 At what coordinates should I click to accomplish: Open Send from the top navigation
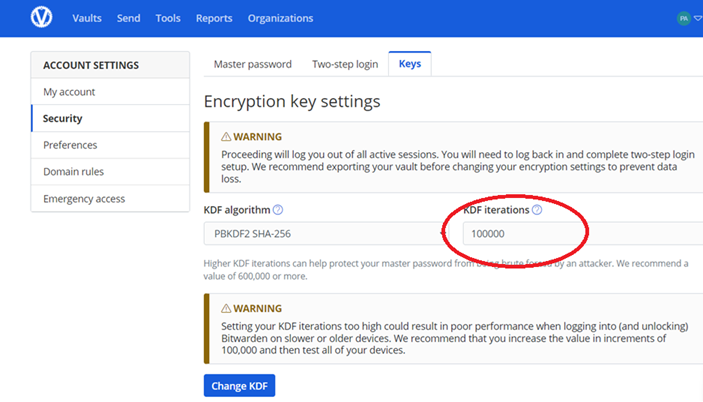(128, 18)
